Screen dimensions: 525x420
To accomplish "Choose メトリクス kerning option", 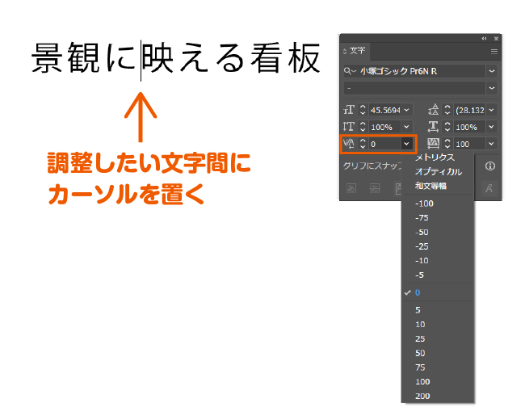I will point(438,157).
